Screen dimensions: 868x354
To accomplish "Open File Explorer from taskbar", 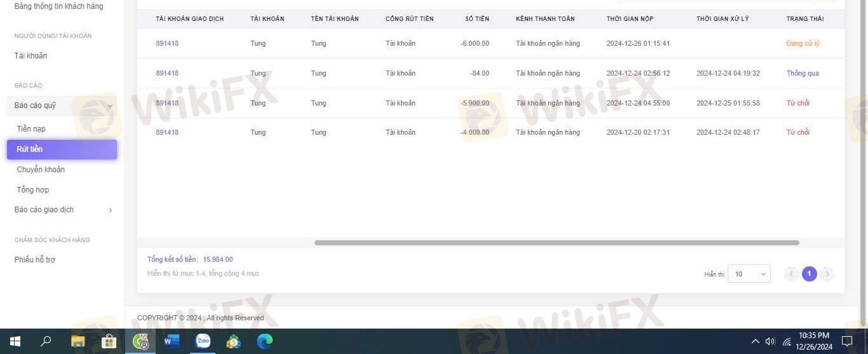I will pyautogui.click(x=78, y=342).
